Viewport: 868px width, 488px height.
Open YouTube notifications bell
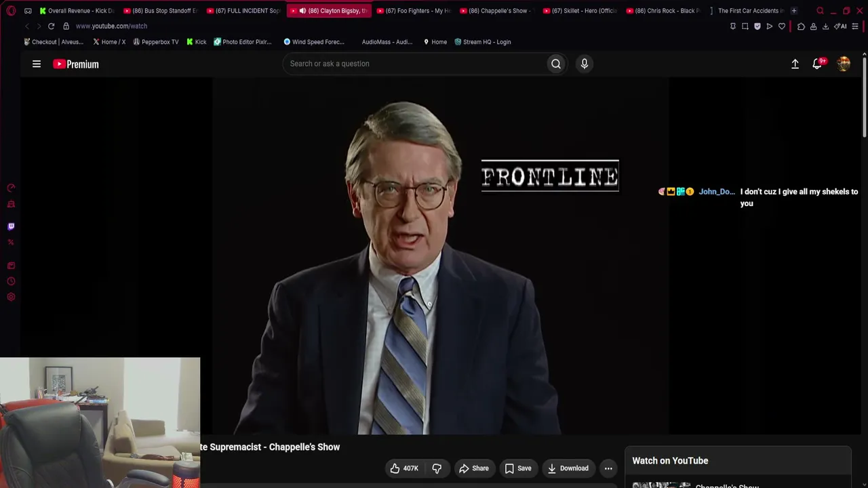(818, 64)
